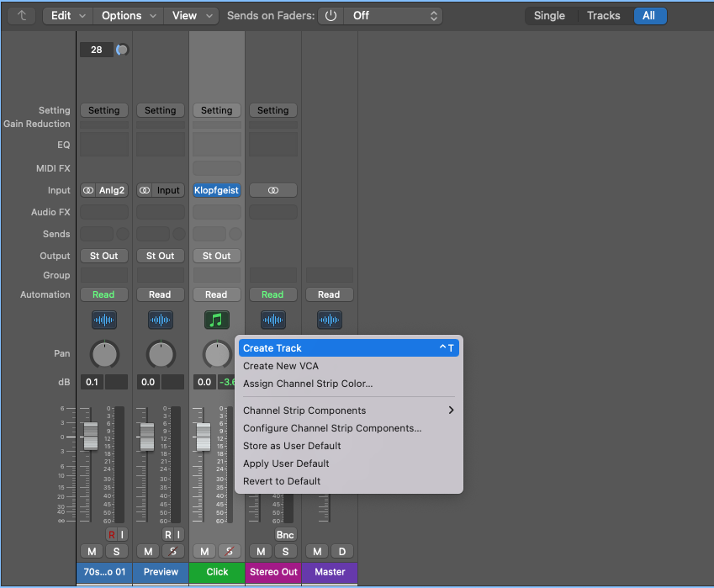Image resolution: width=714 pixels, height=588 pixels.
Task: Click the All filter button at top right
Action: (x=649, y=15)
